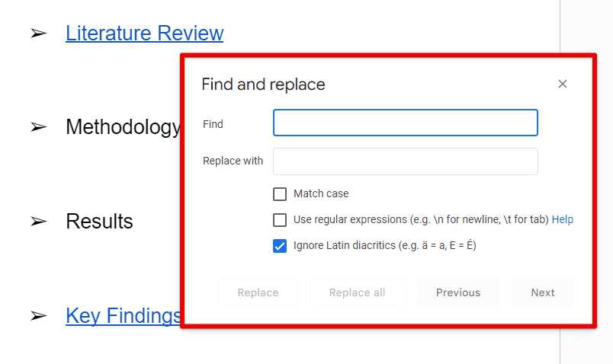Click the Results list item
613x364 pixels.
[99, 222]
